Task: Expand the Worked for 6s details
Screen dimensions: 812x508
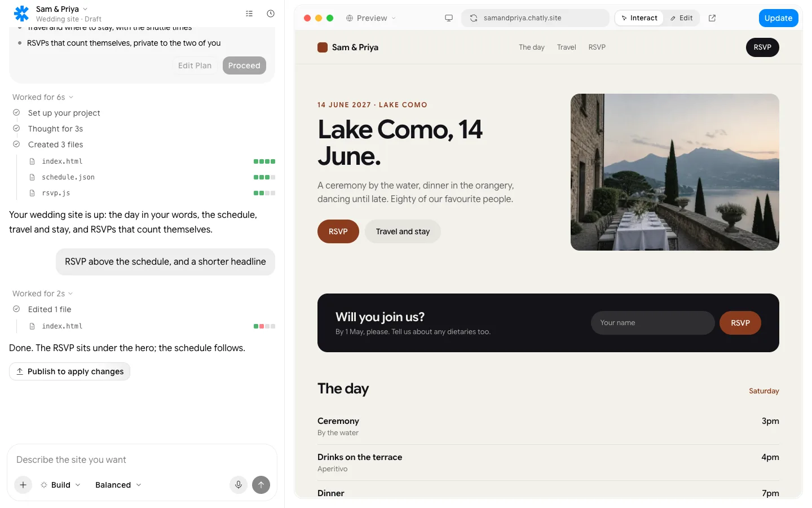Action: (43, 97)
